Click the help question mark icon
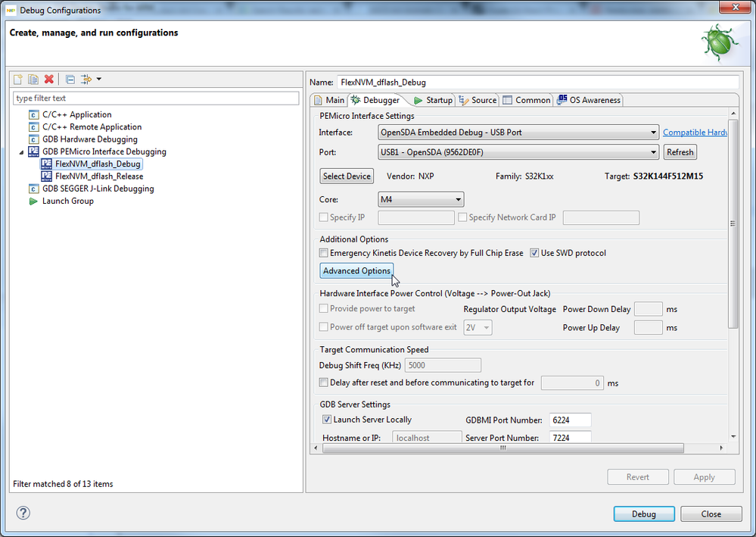This screenshot has width=756, height=537. [x=23, y=513]
